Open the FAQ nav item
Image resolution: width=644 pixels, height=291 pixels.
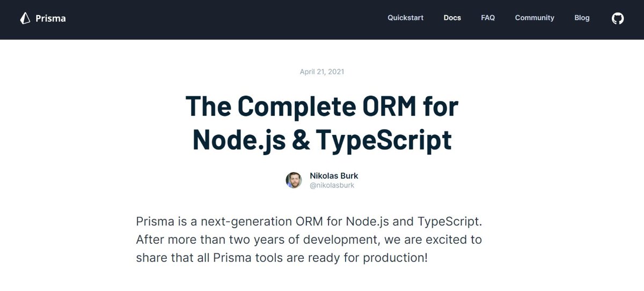[x=488, y=18]
